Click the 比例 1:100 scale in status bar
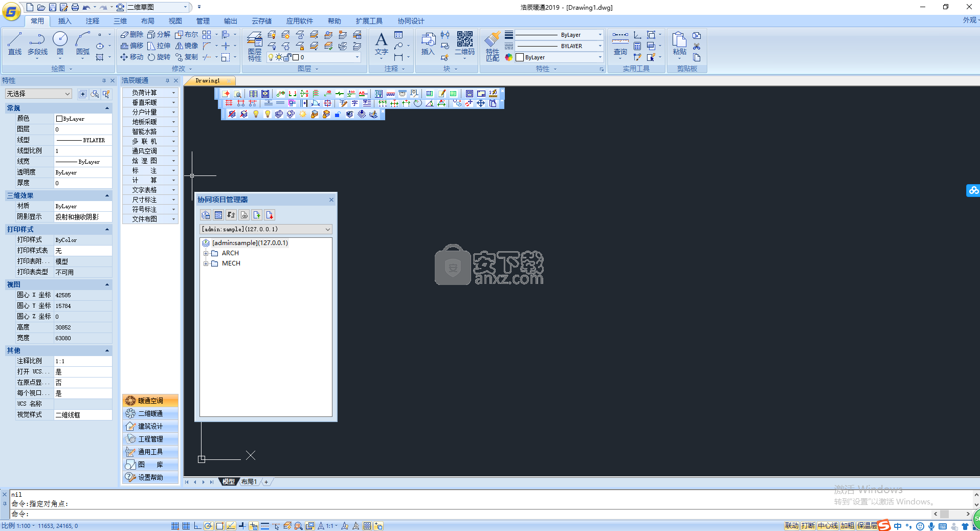The width and height of the screenshot is (980, 531). tap(18, 526)
